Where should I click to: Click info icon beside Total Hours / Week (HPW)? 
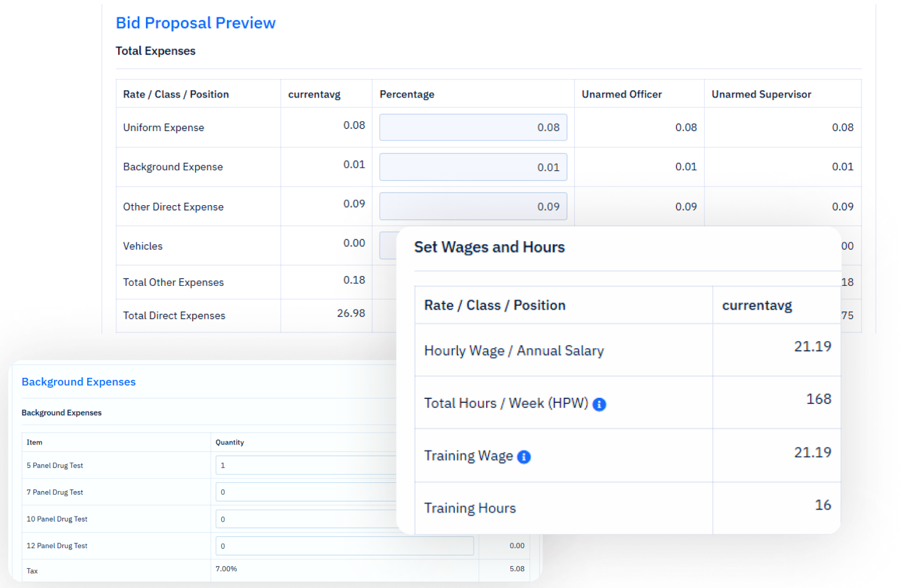(599, 404)
